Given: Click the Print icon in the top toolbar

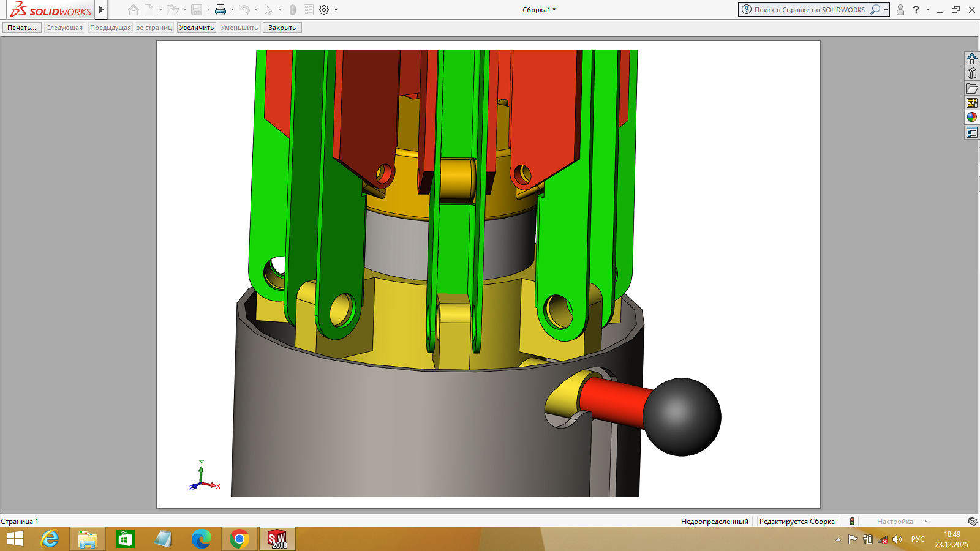Looking at the screenshot, I should 221,10.
